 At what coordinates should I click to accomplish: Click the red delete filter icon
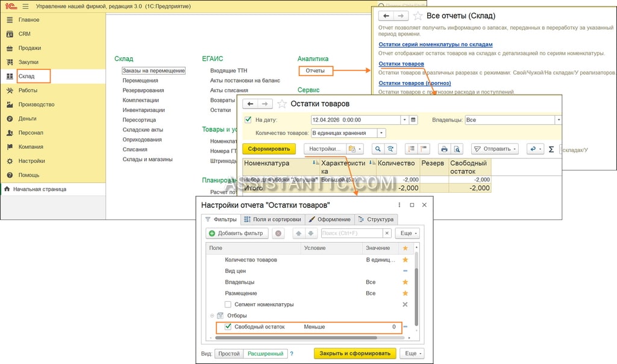tap(278, 233)
